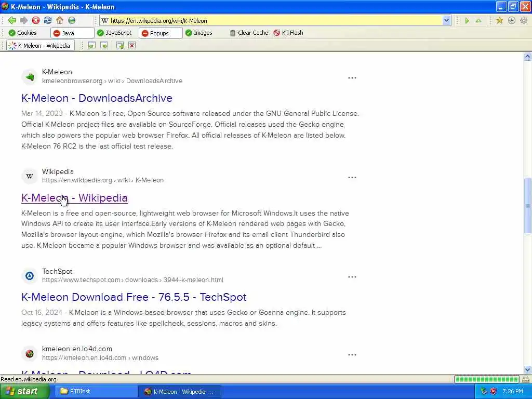Viewport: 532px width, 399px height.
Task: Toggle the Java privacy setting
Action: 72,33
